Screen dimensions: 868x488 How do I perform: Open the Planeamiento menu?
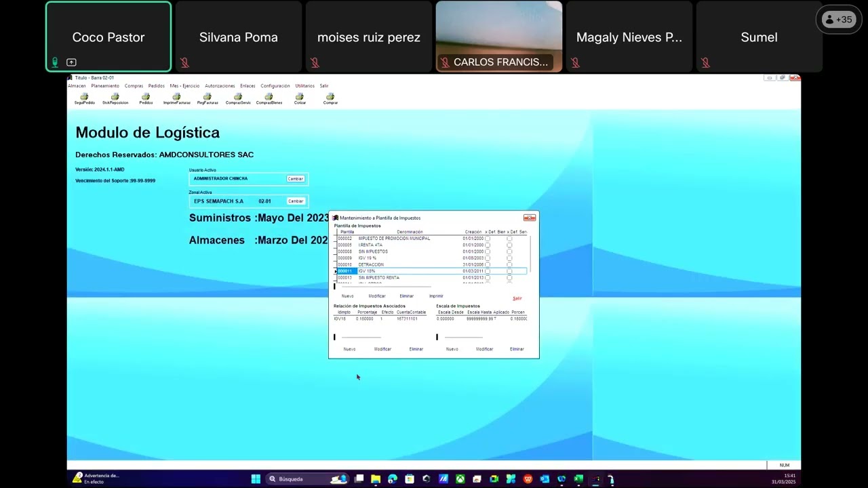105,86
